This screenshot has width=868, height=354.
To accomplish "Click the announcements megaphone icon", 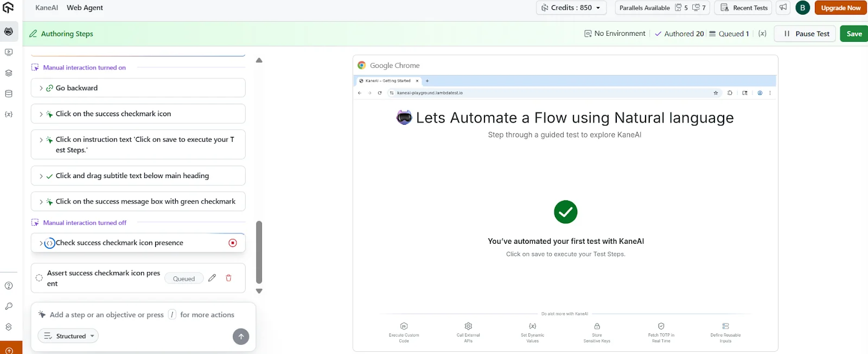I will [783, 8].
